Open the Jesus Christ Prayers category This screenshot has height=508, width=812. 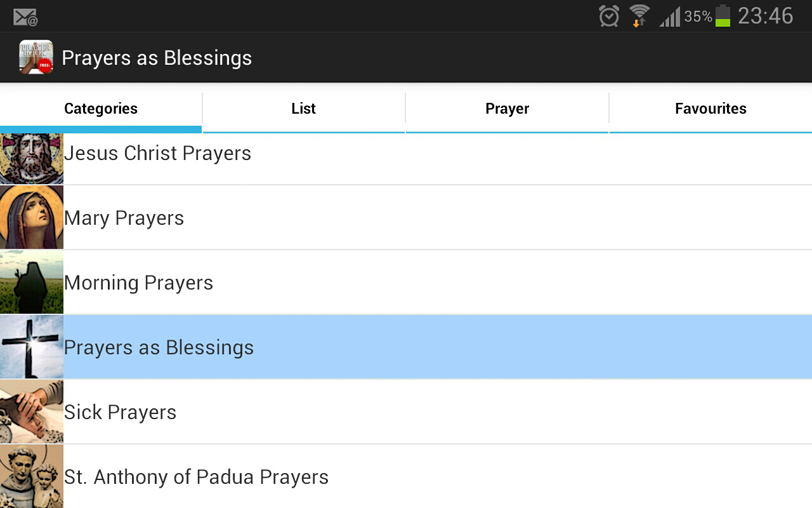pyautogui.click(x=157, y=153)
